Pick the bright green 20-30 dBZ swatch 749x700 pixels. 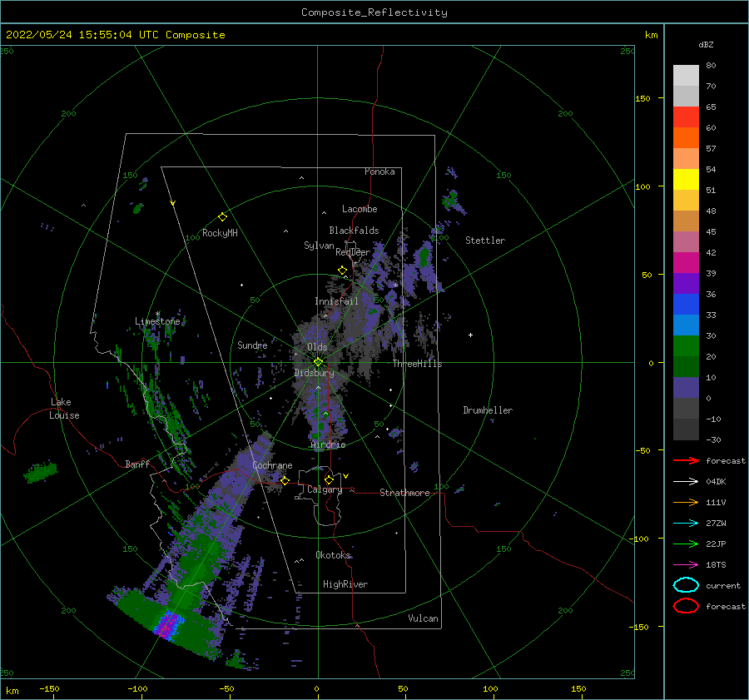[686, 346]
